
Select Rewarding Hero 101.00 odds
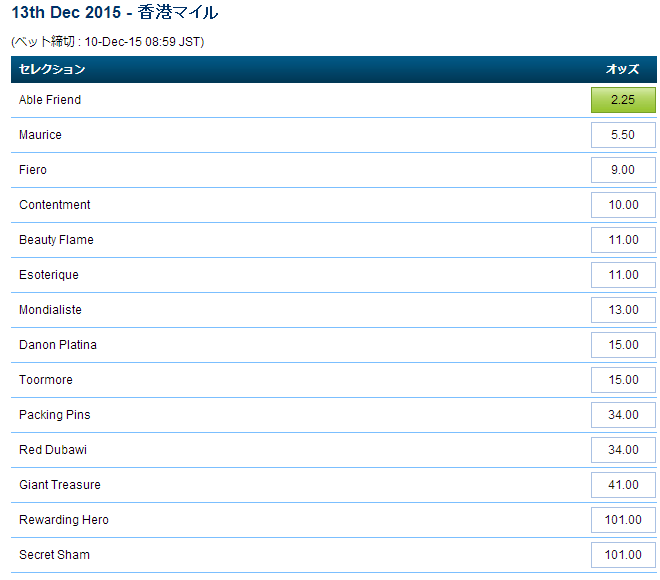click(623, 520)
